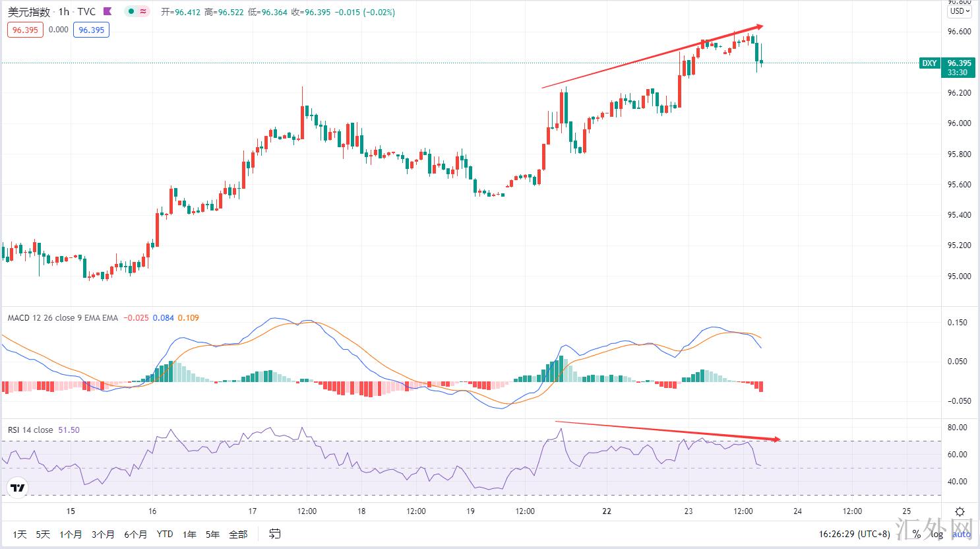Screen dimensions: 980x549
Task: Select the YTD time range
Action: (165, 534)
